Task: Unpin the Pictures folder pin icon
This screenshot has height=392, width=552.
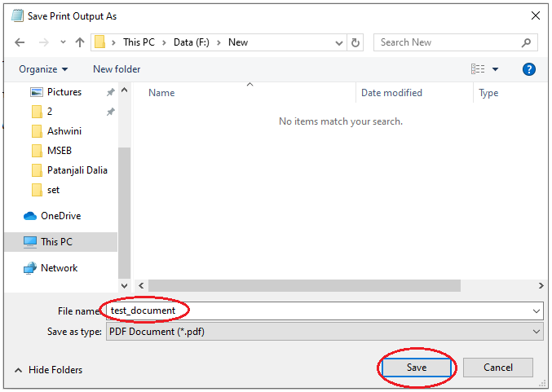Action: point(111,92)
